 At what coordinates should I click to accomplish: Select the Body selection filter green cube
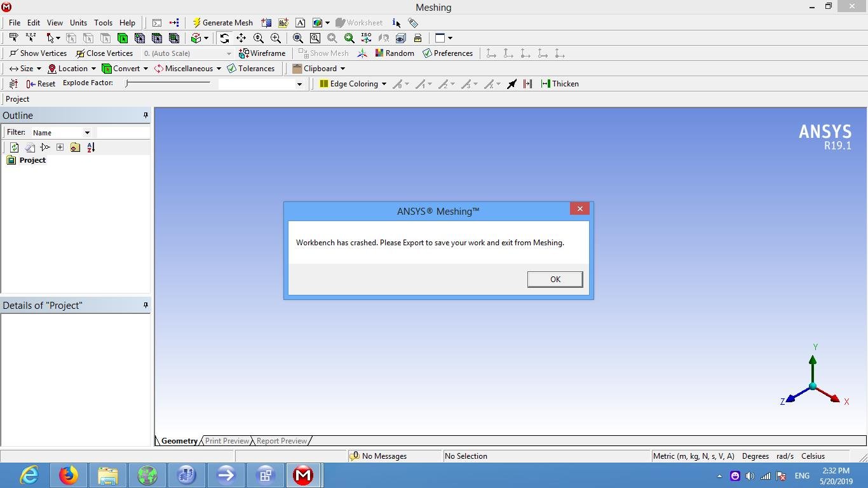(123, 38)
